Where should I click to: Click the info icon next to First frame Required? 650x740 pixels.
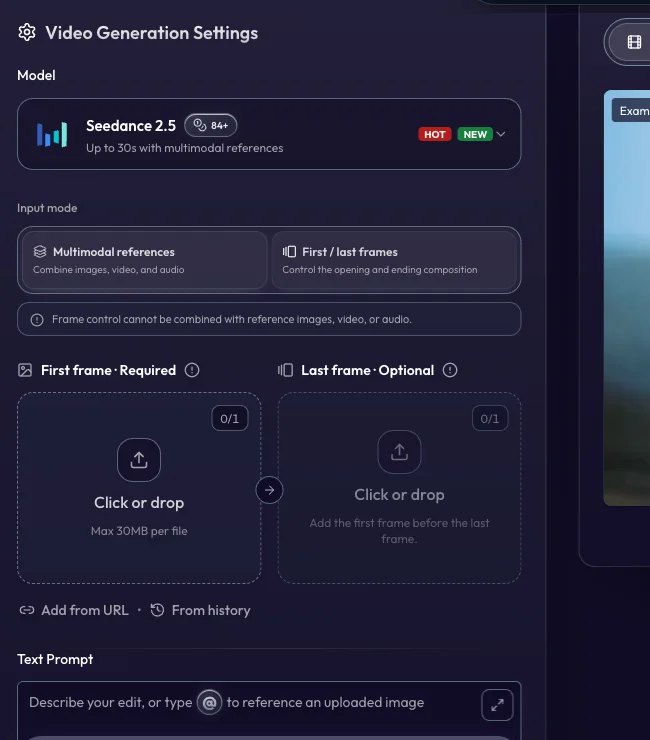pyautogui.click(x=192, y=370)
